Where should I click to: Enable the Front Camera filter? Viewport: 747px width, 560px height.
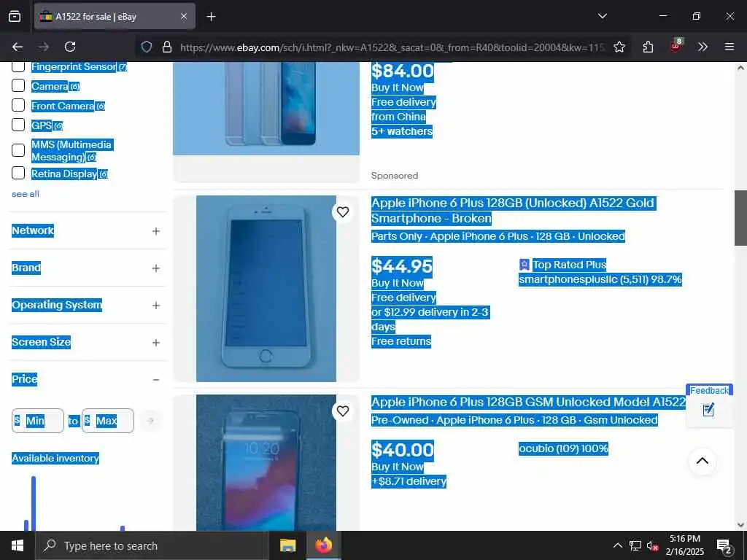(x=18, y=105)
